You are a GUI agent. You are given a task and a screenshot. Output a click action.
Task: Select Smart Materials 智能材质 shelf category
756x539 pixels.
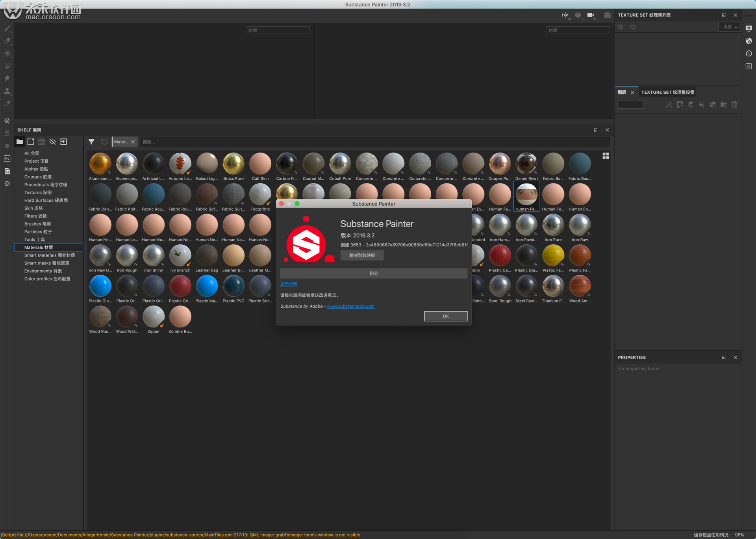49,255
